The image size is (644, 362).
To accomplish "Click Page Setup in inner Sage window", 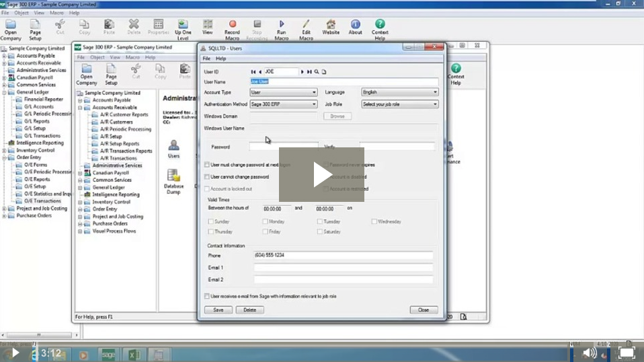I will tap(111, 75).
